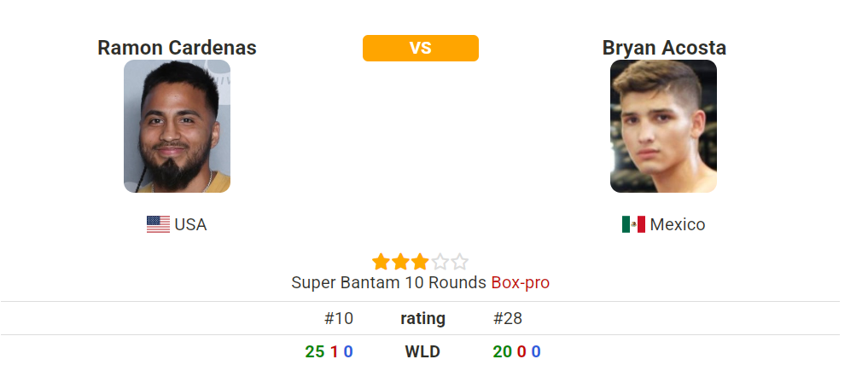868x365 pixels.
Task: Click the second filled rating star
Action: tap(401, 262)
